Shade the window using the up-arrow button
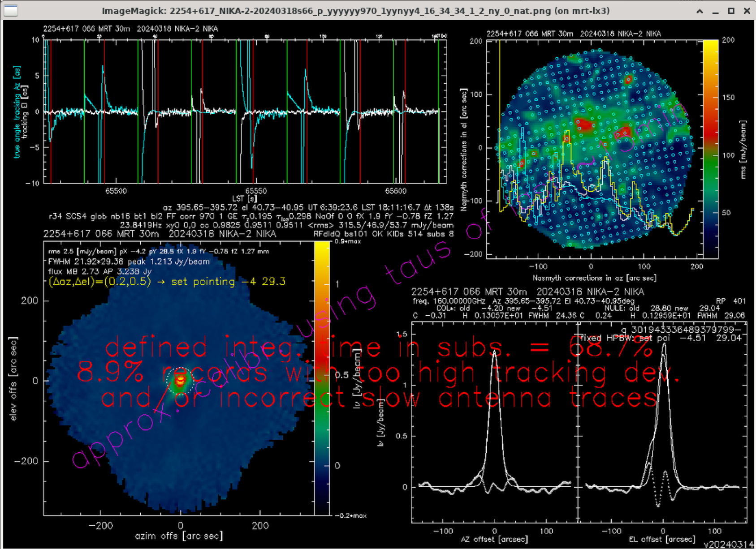This screenshot has height=549, width=756. tap(700, 11)
